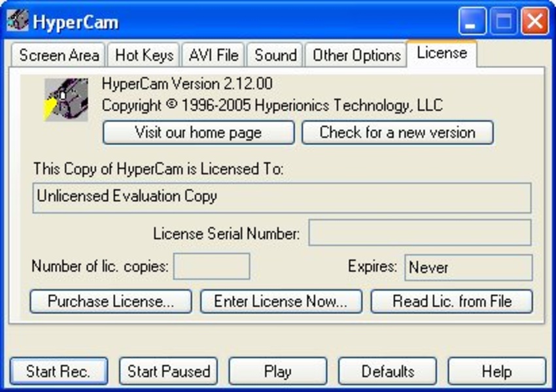Start recording with Start Rec. button
The image size is (556, 392).
point(58,372)
